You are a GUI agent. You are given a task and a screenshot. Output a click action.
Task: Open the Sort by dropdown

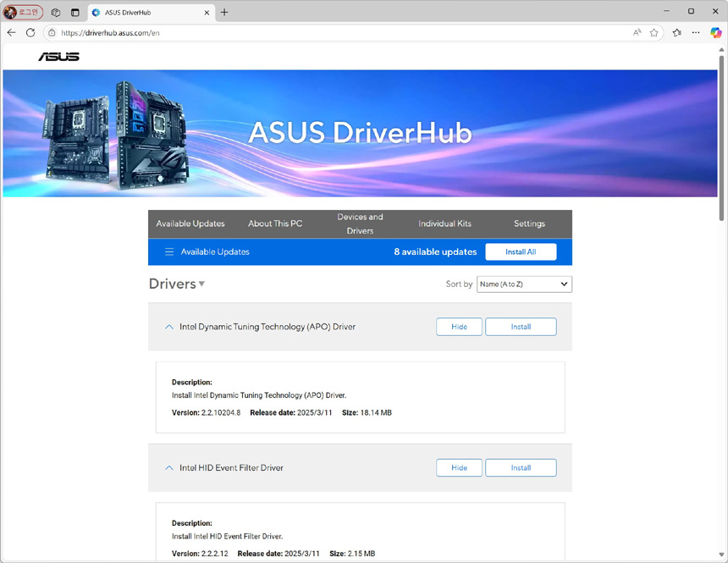pyautogui.click(x=524, y=284)
